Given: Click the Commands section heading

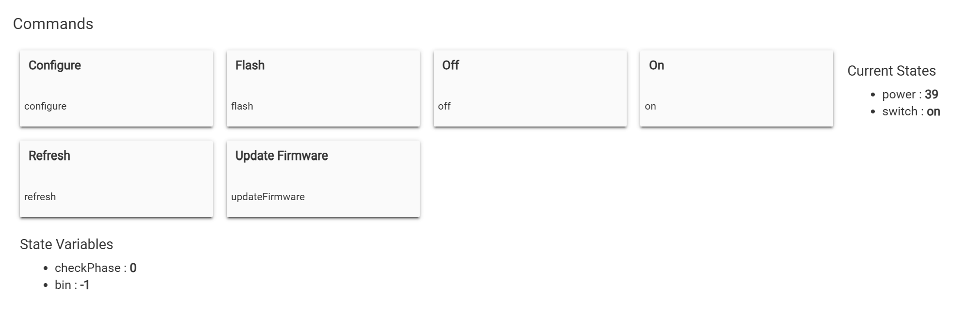Looking at the screenshot, I should (53, 24).
